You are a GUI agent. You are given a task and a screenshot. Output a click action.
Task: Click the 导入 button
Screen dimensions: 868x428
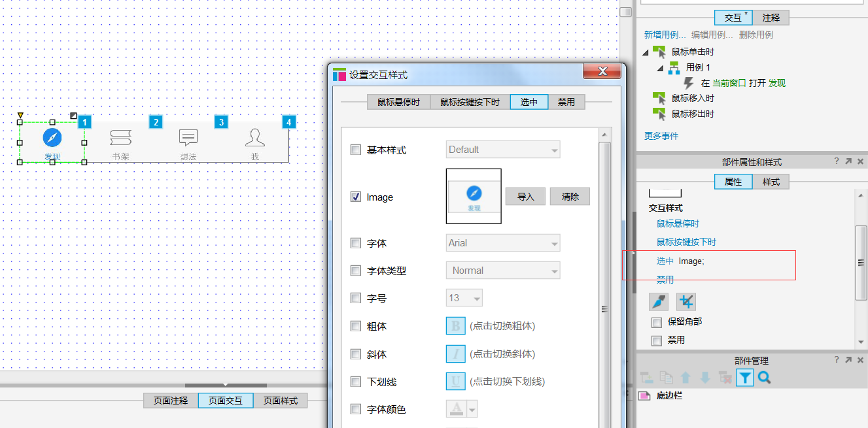tap(525, 196)
